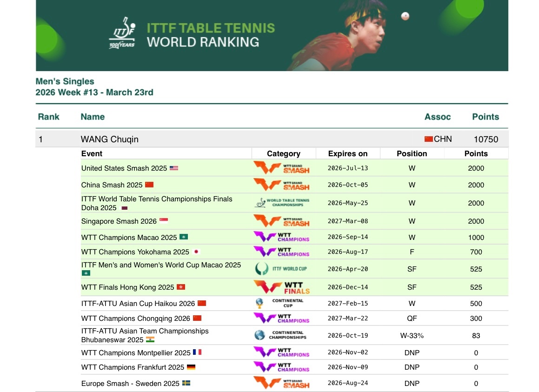Click the Macao flag beside WTT Champions Macao 2025
This screenshot has height=392, width=539.
tap(184, 237)
